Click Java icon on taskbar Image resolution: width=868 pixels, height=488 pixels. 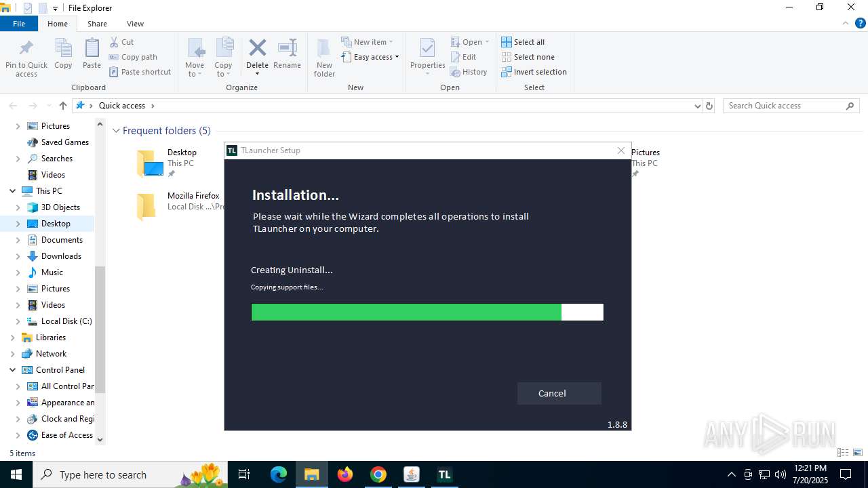411,474
